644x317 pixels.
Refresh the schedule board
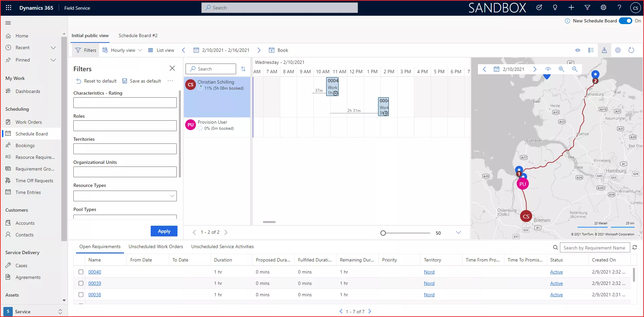point(631,50)
